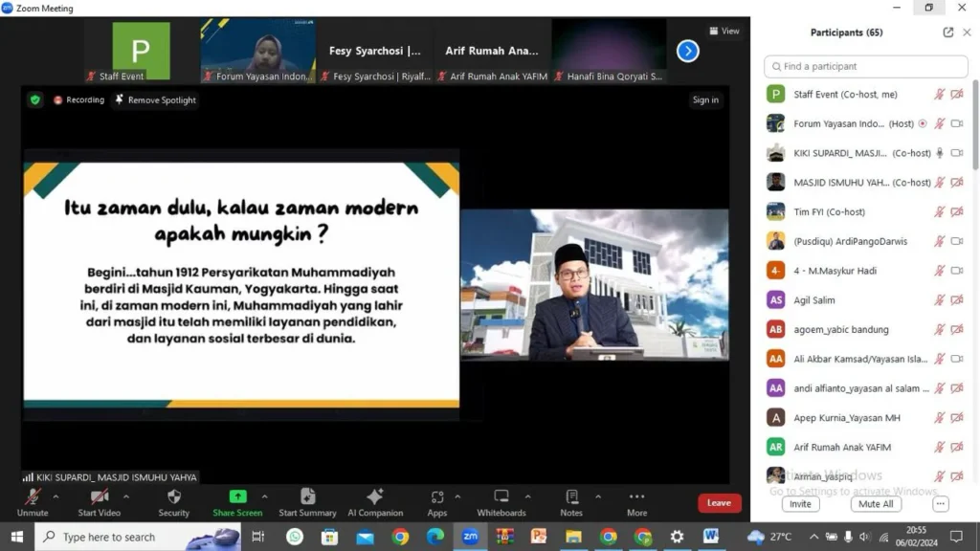
Task: Open File Explorer from the taskbar
Action: click(573, 537)
